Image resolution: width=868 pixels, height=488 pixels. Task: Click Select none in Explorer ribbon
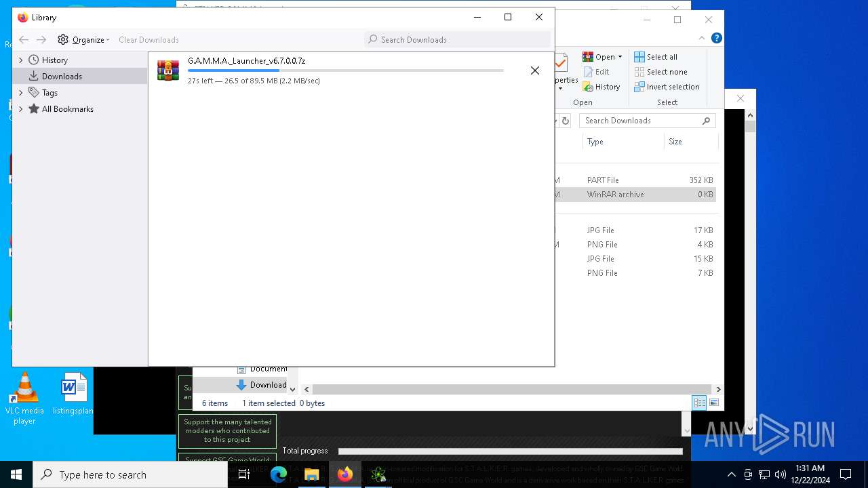tap(661, 72)
